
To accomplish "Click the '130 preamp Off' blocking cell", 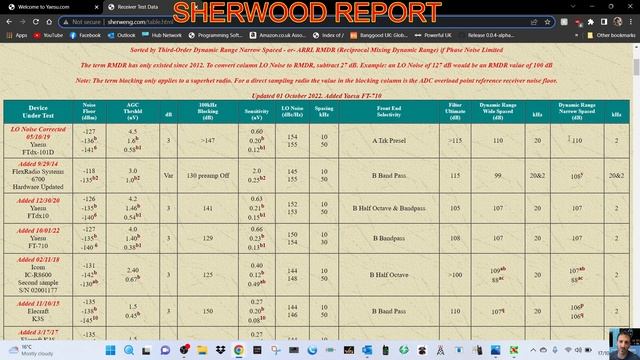I will coord(208,176).
